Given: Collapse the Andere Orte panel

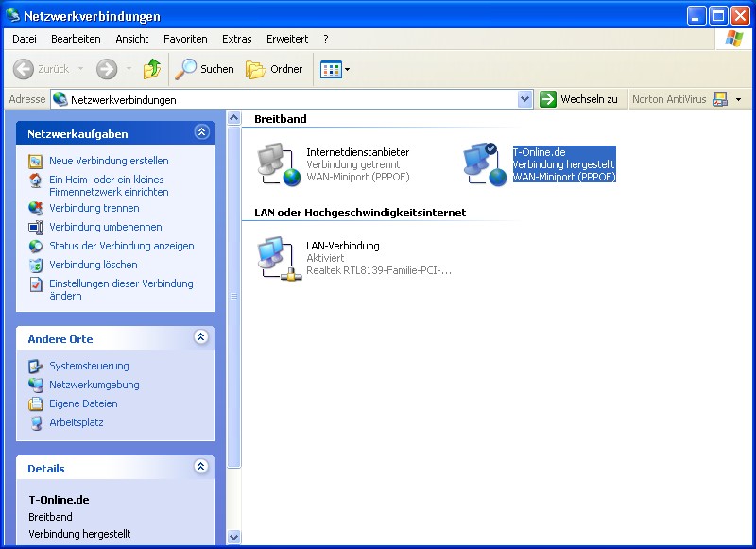Looking at the screenshot, I should pyautogui.click(x=200, y=337).
